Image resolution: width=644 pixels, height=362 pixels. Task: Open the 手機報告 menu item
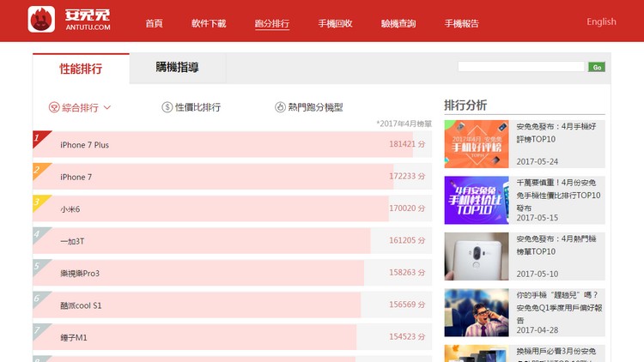[x=462, y=23]
